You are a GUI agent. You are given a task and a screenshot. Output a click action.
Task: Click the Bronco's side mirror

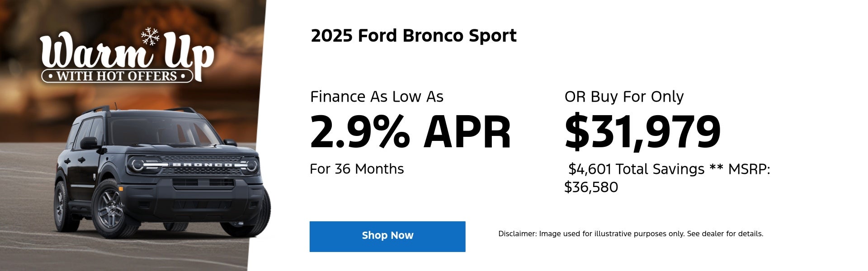(89, 143)
